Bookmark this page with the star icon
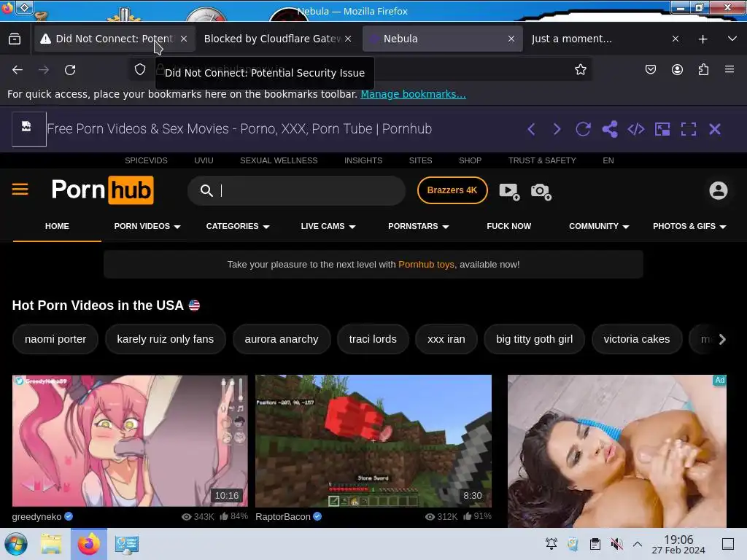This screenshot has width=747, height=560. 580,69
